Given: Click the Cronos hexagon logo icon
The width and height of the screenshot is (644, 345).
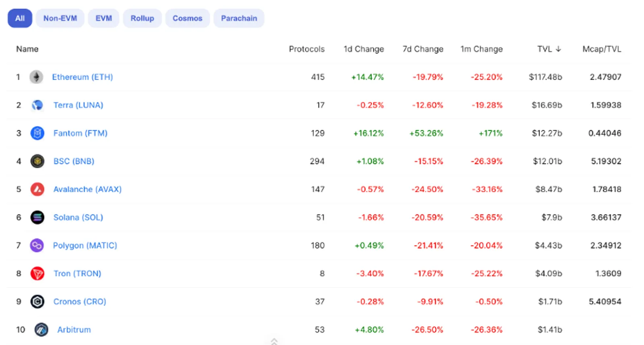Looking at the screenshot, I should [37, 302].
